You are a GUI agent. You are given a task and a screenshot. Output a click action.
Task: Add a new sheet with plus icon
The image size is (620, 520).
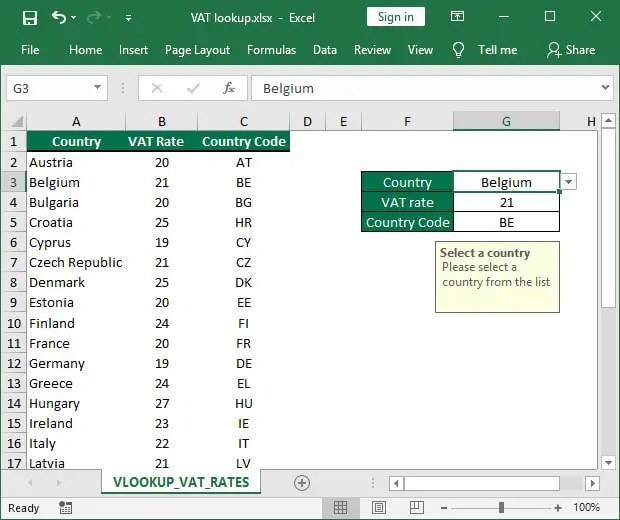[x=302, y=483]
